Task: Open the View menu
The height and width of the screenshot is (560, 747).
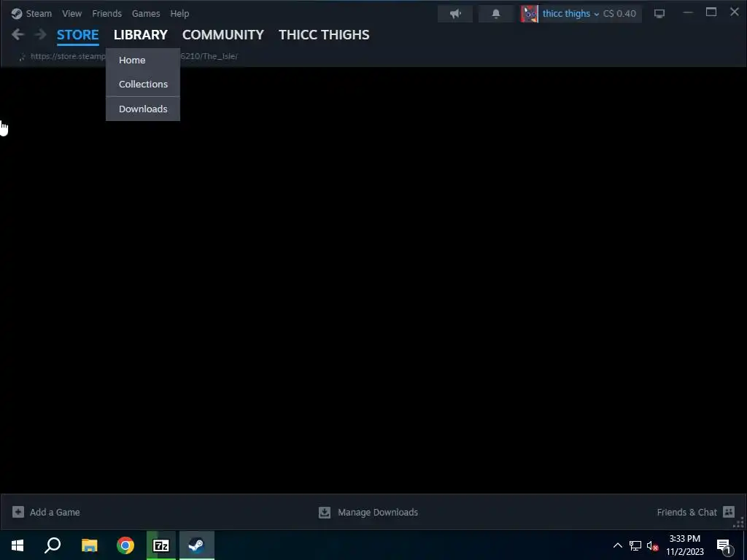Action: point(72,13)
